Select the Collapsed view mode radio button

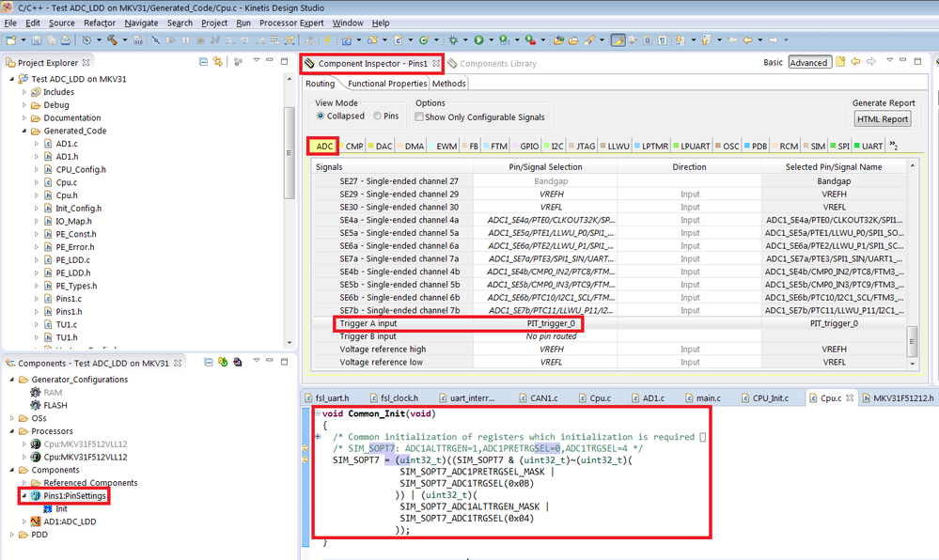pos(321,116)
